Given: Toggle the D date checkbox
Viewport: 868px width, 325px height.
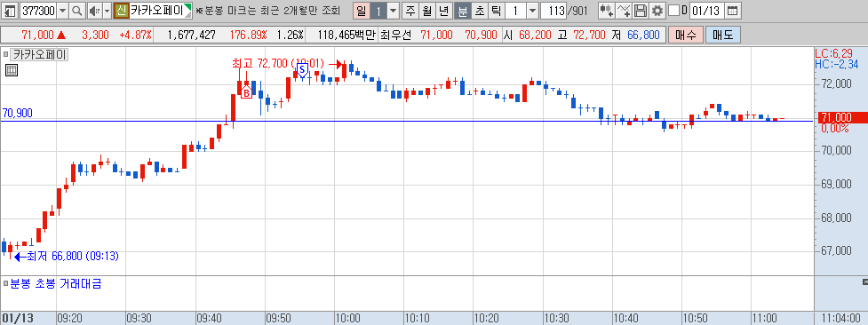Looking at the screenshot, I should coord(673,11).
